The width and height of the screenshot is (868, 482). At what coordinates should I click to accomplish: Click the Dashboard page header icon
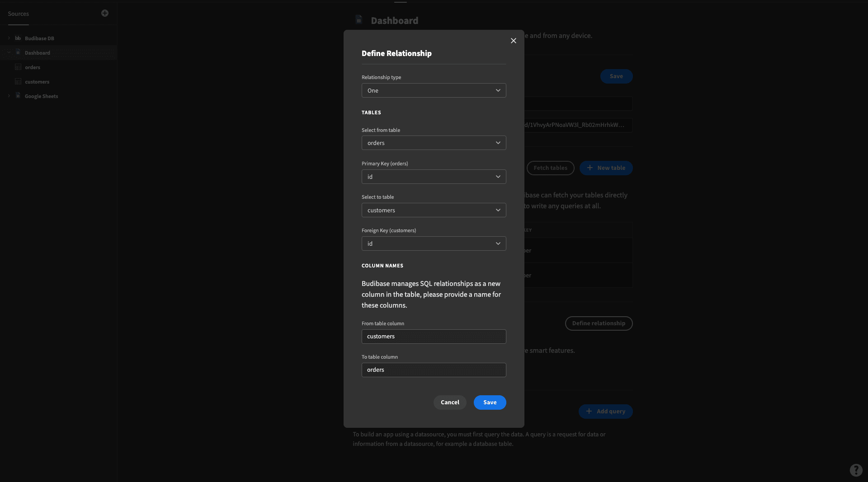pyautogui.click(x=359, y=19)
